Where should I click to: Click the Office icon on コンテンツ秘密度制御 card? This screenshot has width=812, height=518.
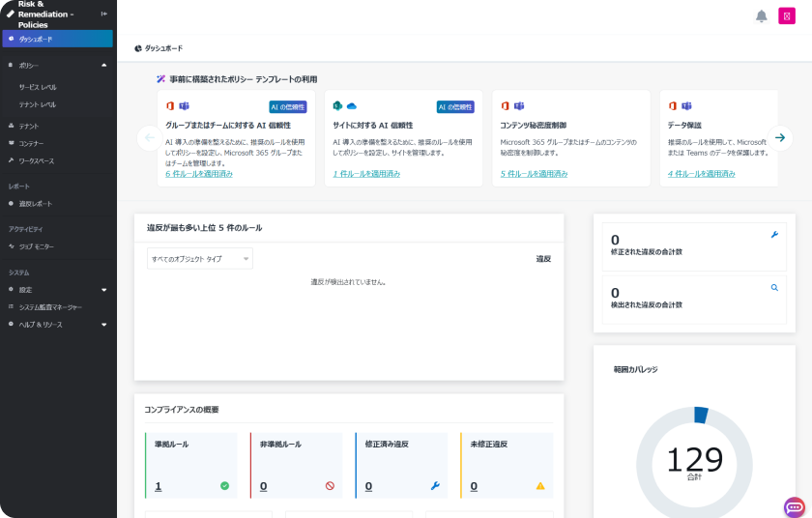[505, 106]
